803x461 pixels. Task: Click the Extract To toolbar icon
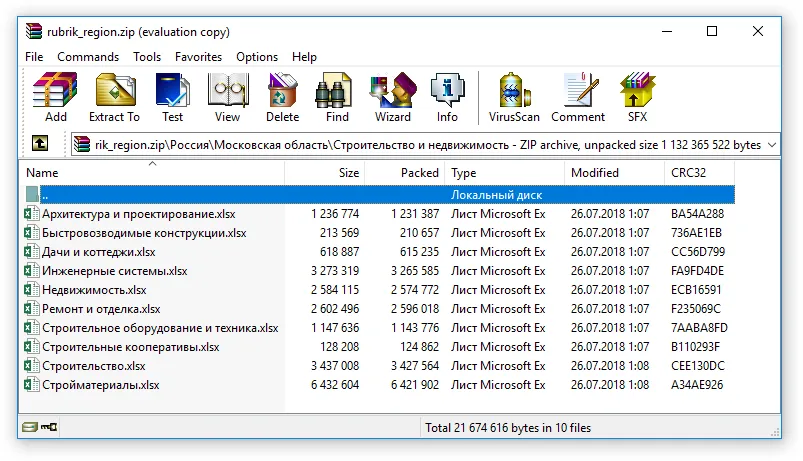114,97
